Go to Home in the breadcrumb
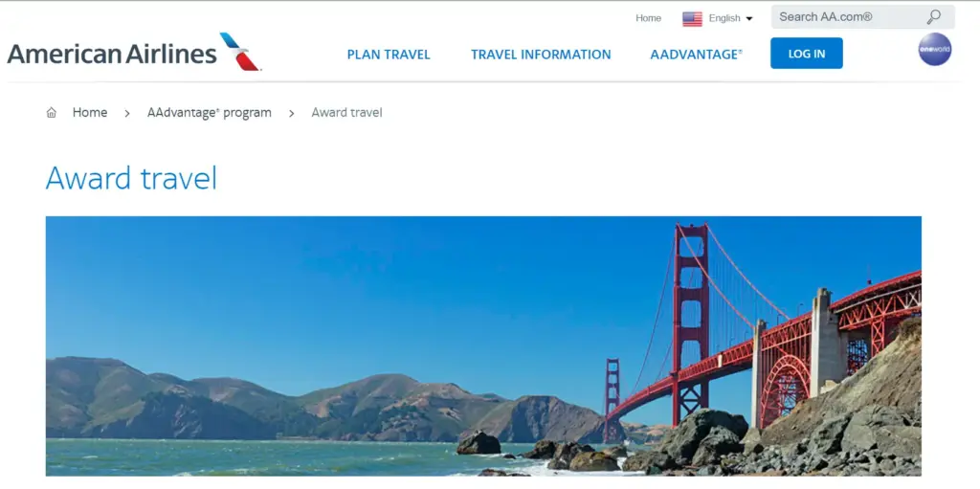The image size is (980, 489). [x=90, y=113]
